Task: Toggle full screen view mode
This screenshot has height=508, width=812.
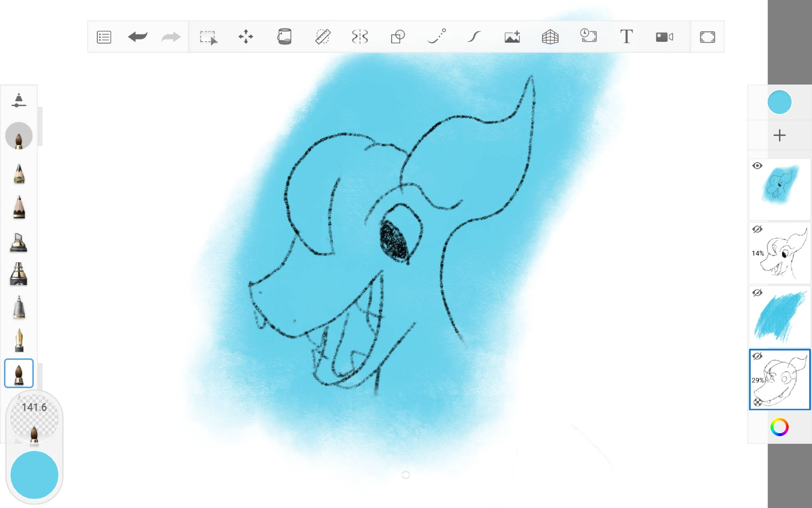Action: click(x=707, y=37)
